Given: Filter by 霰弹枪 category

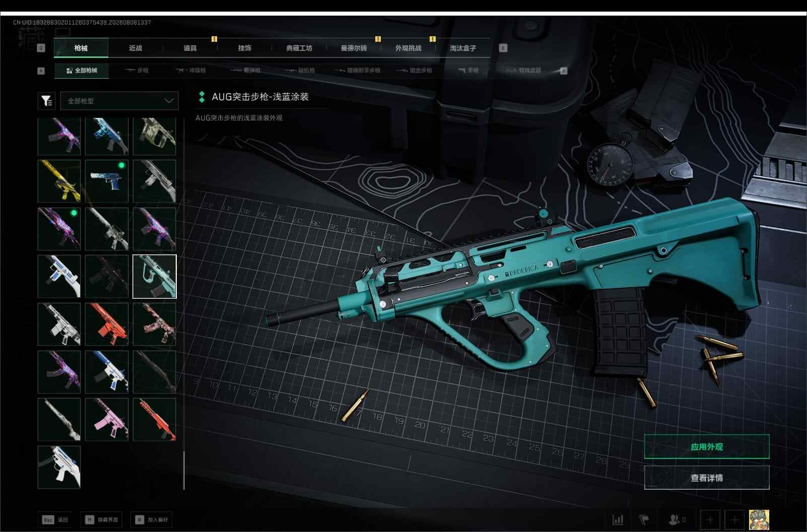Looking at the screenshot, I should [245, 71].
